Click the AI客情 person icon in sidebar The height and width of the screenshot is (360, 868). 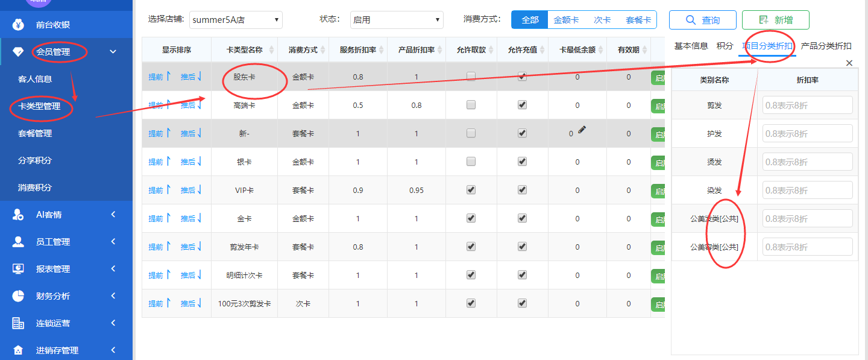[18, 215]
